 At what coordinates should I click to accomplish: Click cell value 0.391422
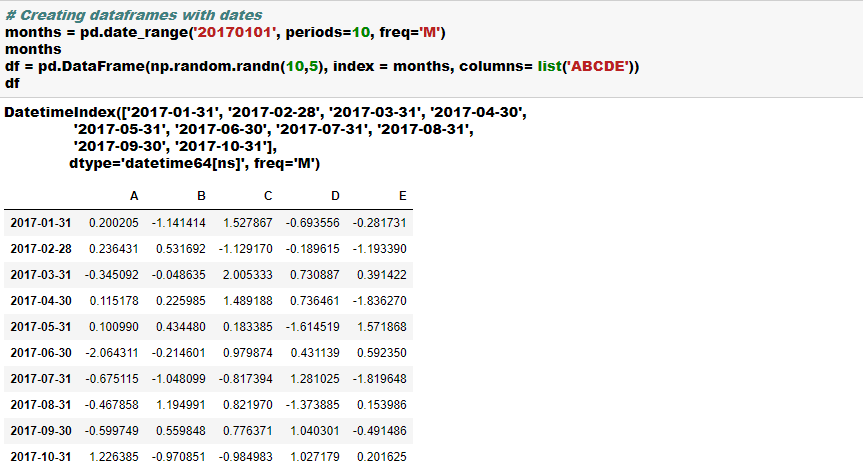point(382,275)
